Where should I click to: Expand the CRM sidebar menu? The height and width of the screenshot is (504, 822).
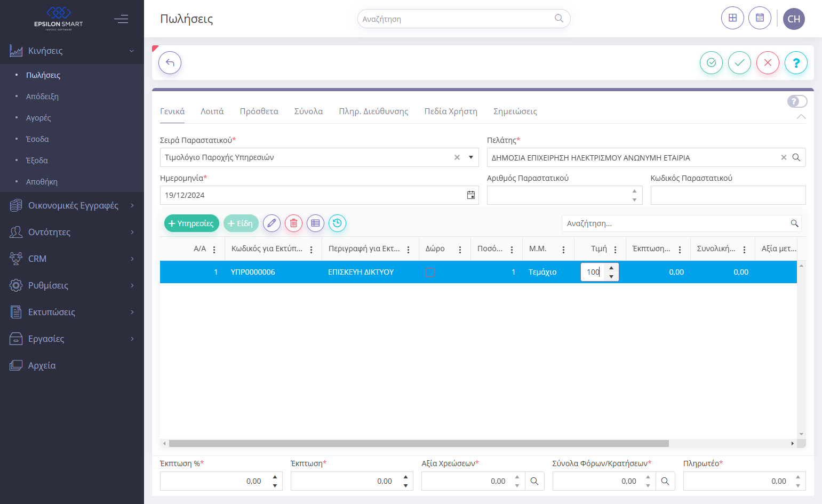(x=72, y=259)
